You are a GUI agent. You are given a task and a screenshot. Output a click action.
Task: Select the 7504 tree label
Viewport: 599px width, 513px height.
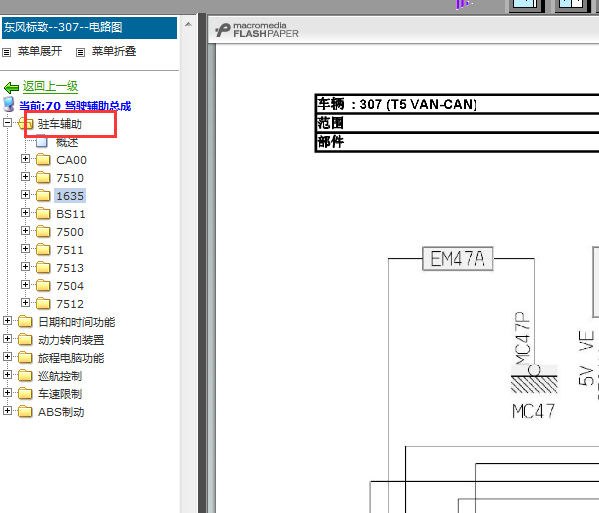(70, 285)
